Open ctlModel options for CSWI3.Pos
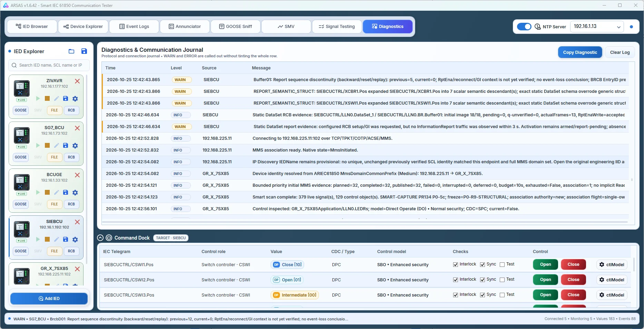This screenshot has height=329, width=644. point(612,295)
